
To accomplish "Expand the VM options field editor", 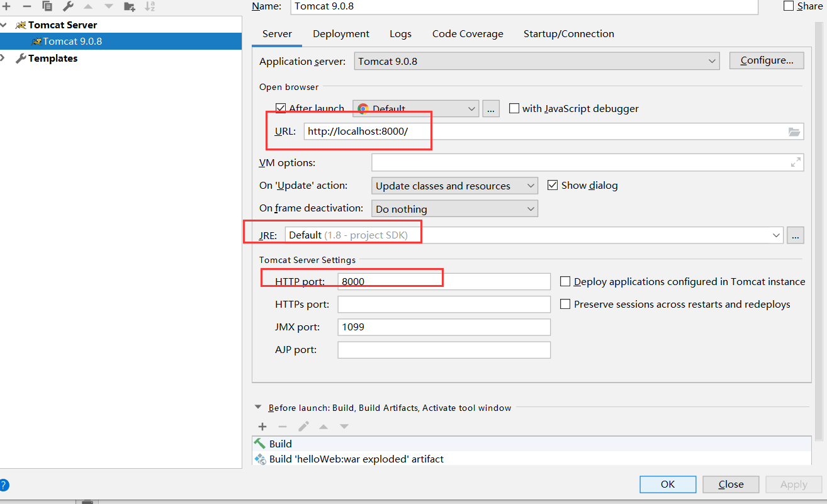I will click(x=796, y=162).
